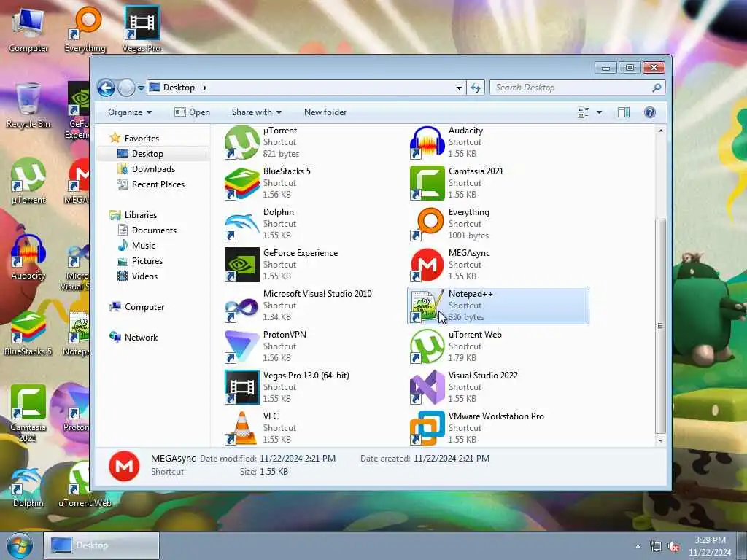The height and width of the screenshot is (560, 747).
Task: Click the BlueStacks 5 desktop icon
Action: point(28,333)
